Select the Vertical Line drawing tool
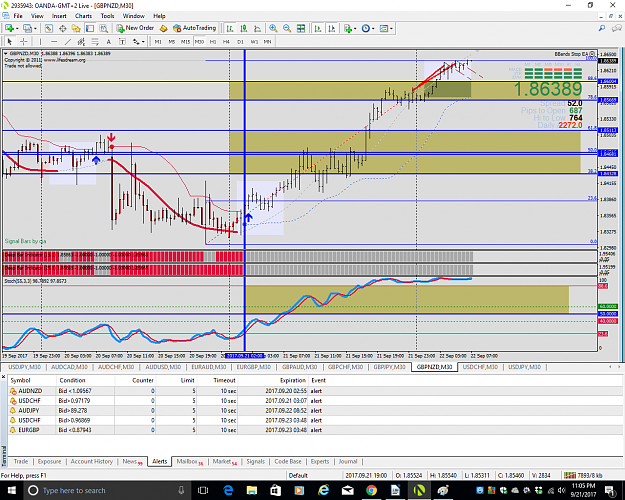Image resolution: width=625 pixels, height=500 pixels. point(40,41)
